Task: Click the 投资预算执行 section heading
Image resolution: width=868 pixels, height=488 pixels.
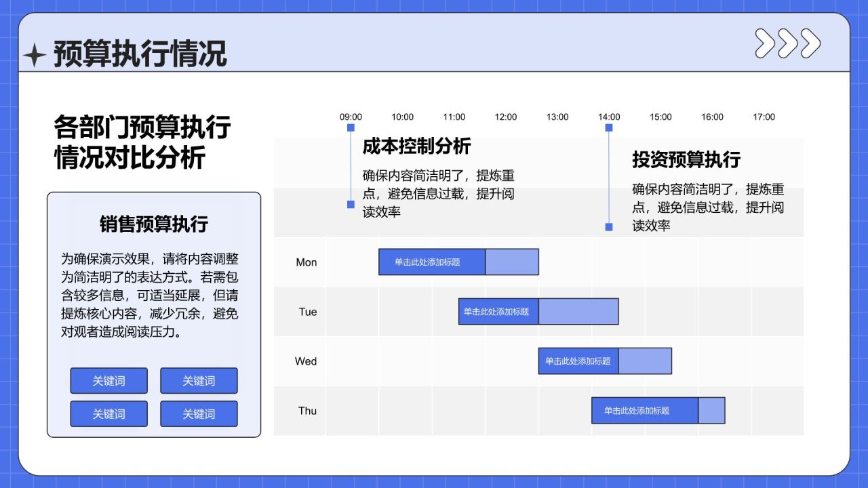Action: point(687,160)
